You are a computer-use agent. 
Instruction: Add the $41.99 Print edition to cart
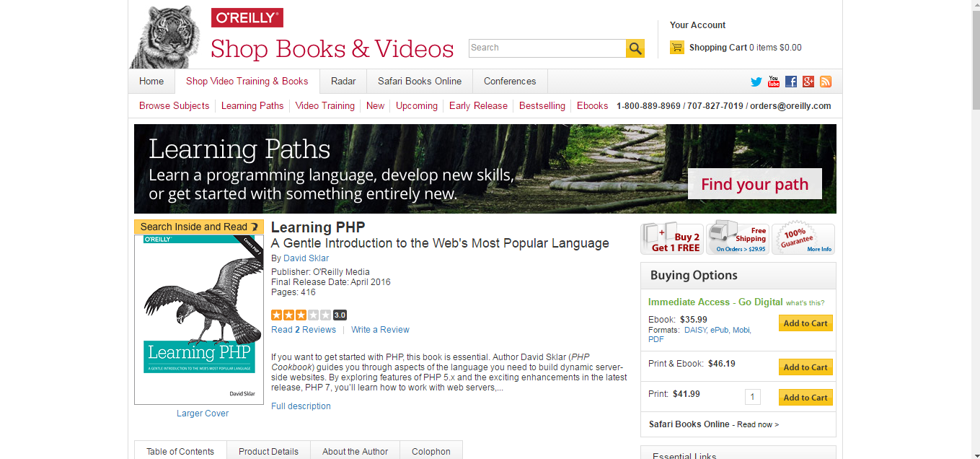click(x=805, y=398)
